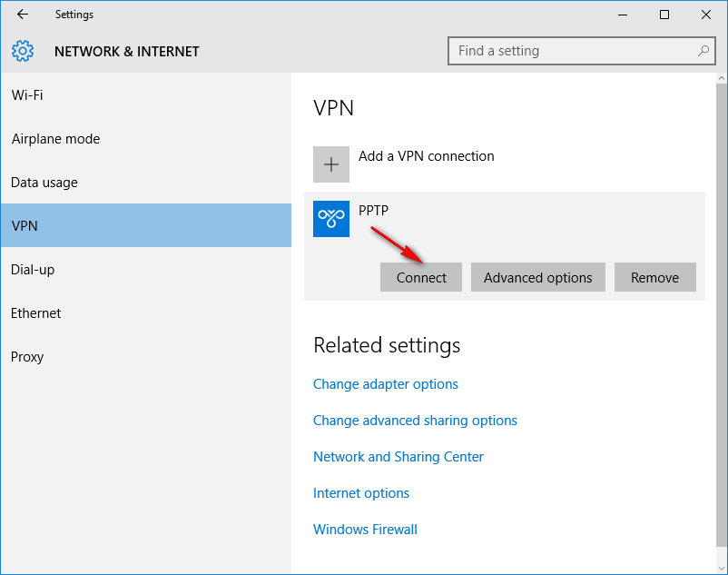Click the Find a setting search box

(x=572, y=51)
